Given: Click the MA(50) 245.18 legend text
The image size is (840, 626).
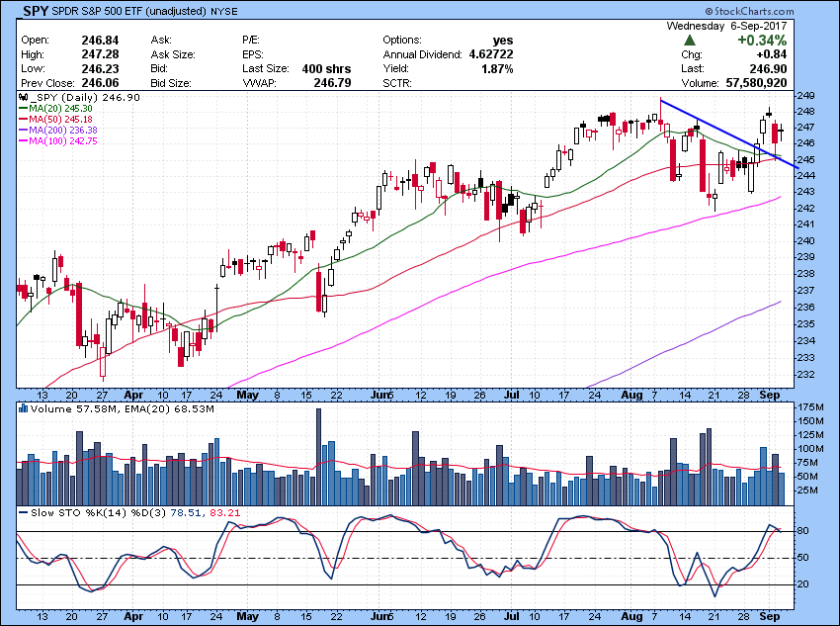Looking at the screenshot, I should pyautogui.click(x=60, y=119).
